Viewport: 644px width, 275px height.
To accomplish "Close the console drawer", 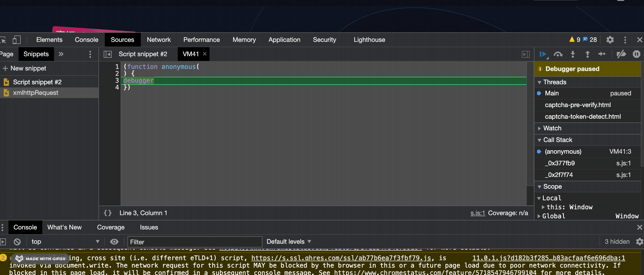I will [x=640, y=227].
